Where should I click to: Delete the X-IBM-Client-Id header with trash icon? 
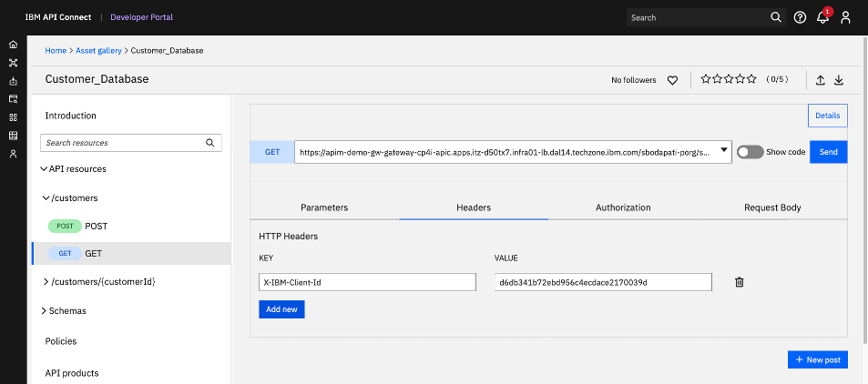pos(739,282)
